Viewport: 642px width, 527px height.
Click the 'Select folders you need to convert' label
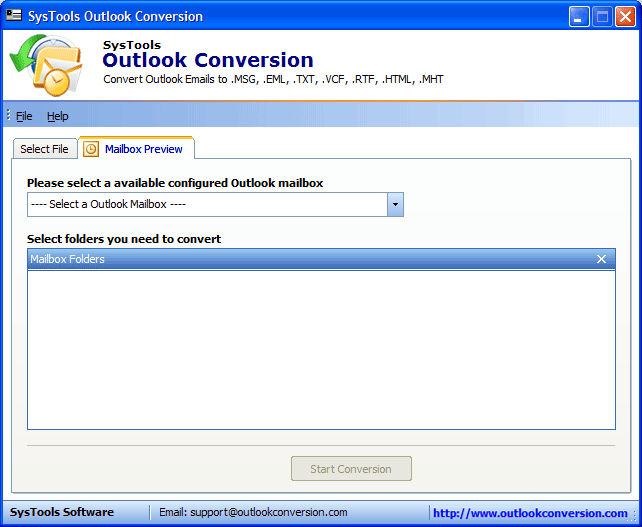(x=124, y=239)
